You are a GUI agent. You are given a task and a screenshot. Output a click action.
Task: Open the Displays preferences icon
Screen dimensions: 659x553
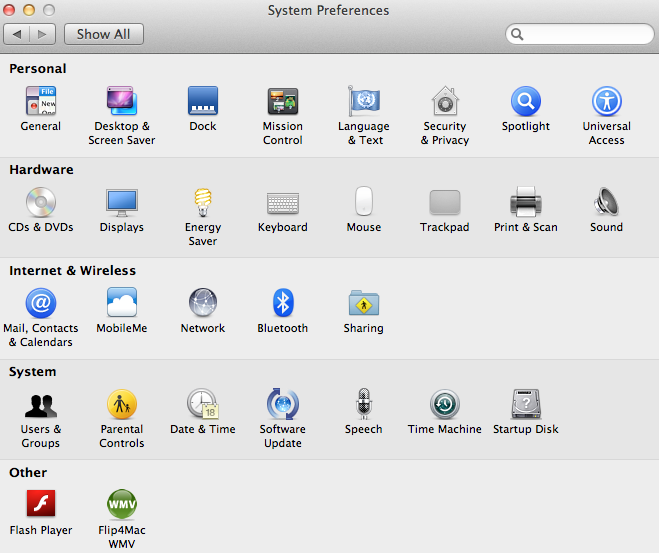(121, 202)
